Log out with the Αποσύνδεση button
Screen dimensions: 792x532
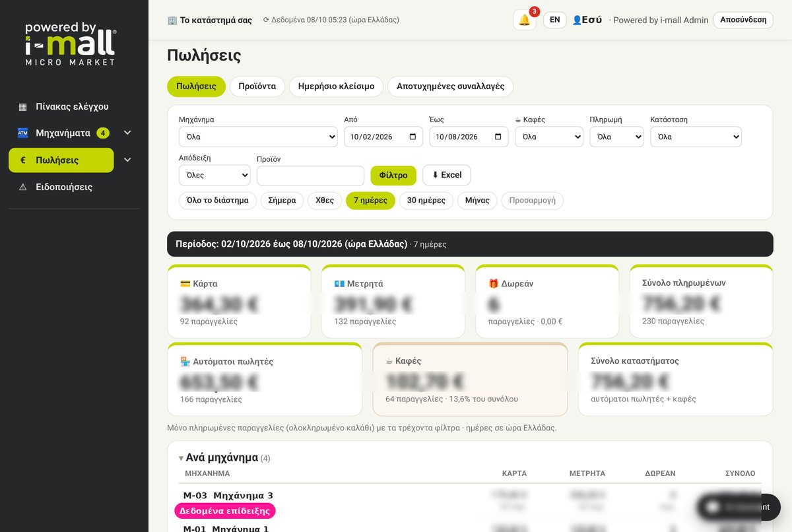tap(743, 20)
